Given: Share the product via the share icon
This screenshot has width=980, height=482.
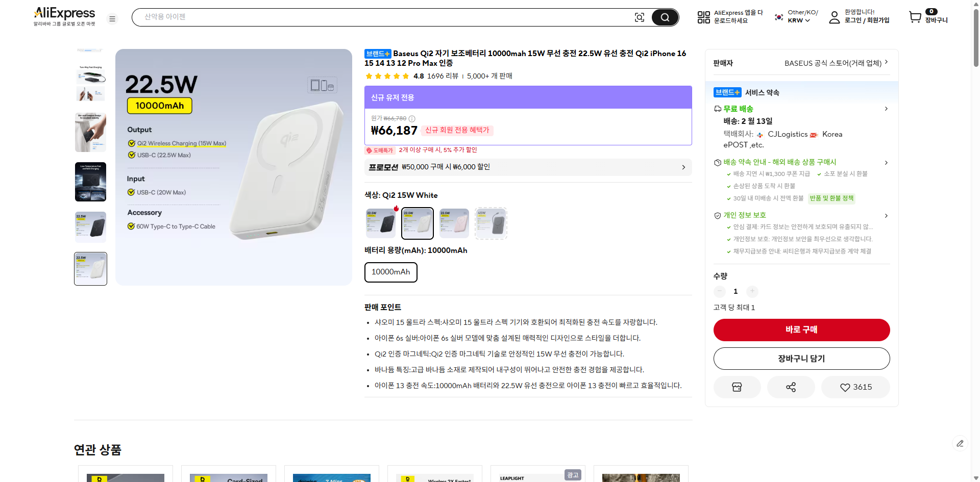Looking at the screenshot, I should (791, 387).
